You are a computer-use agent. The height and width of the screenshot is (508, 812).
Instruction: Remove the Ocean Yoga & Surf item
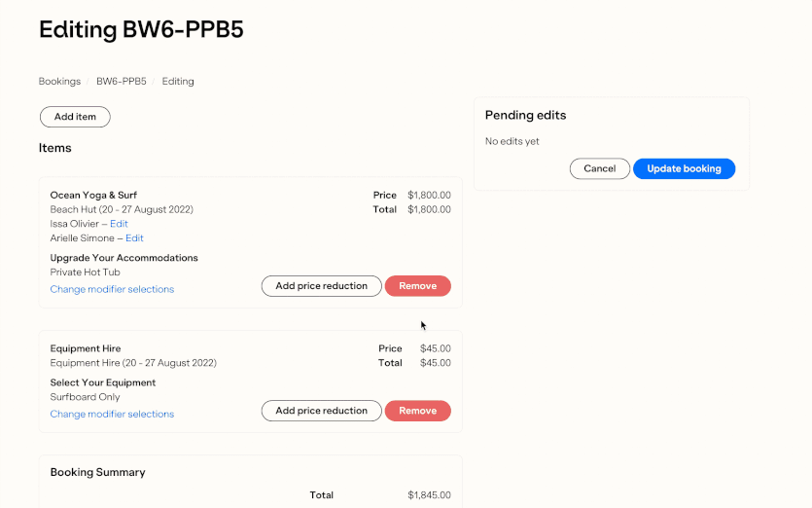(x=417, y=286)
